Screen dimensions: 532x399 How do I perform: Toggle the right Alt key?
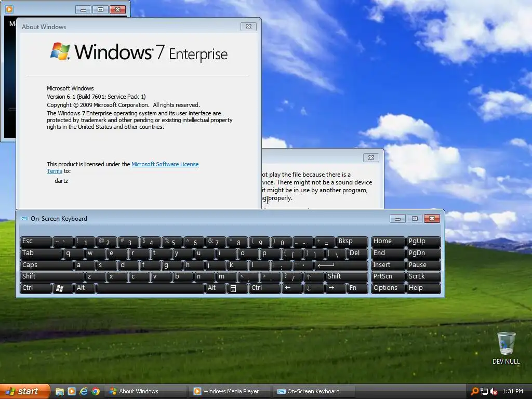pyautogui.click(x=216, y=288)
